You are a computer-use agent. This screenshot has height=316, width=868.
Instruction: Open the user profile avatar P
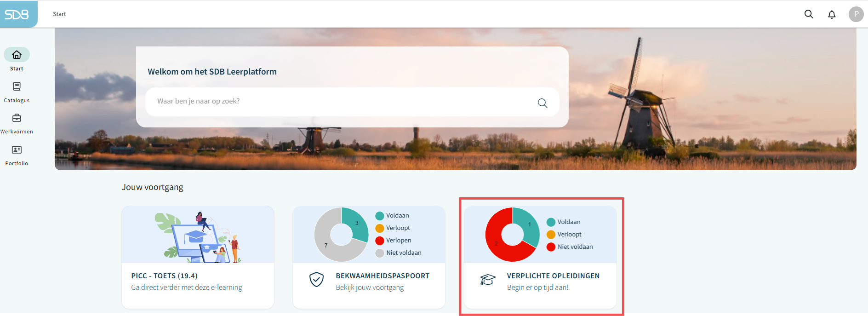click(x=856, y=14)
